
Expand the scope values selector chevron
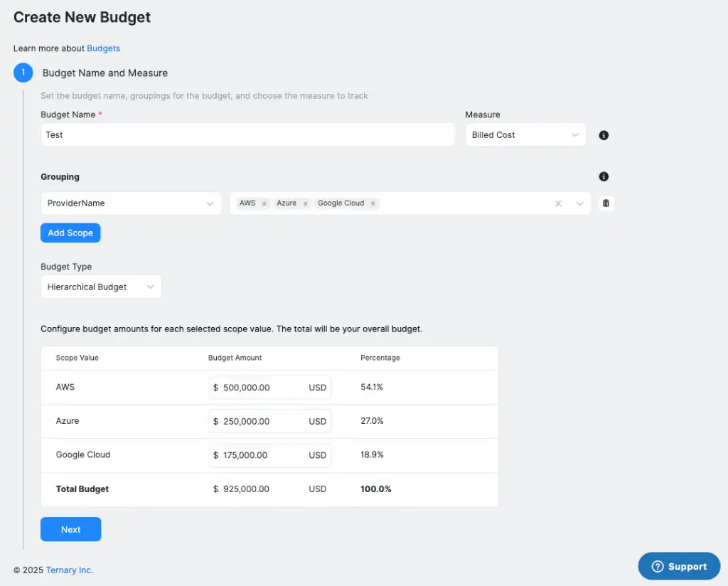pyautogui.click(x=579, y=203)
